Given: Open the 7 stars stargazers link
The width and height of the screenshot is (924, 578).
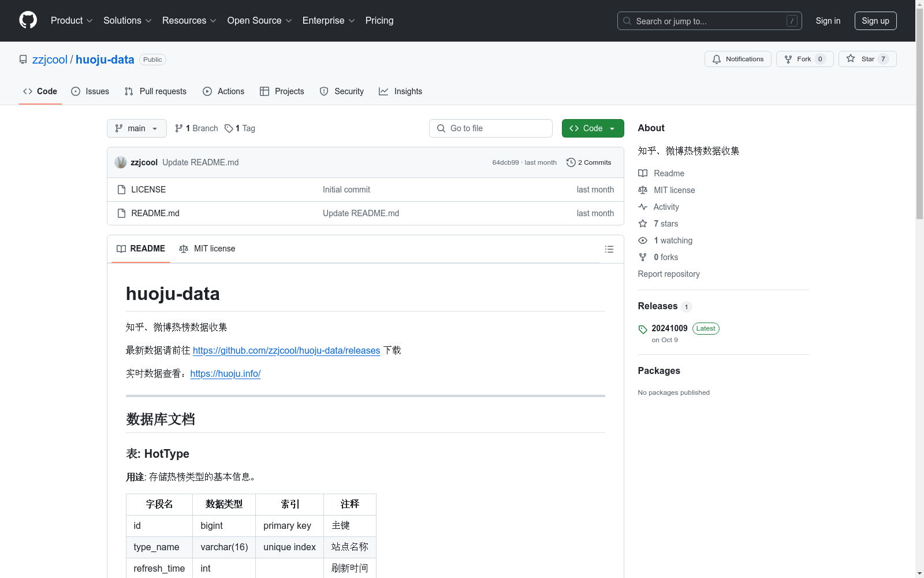Looking at the screenshot, I should click(666, 224).
